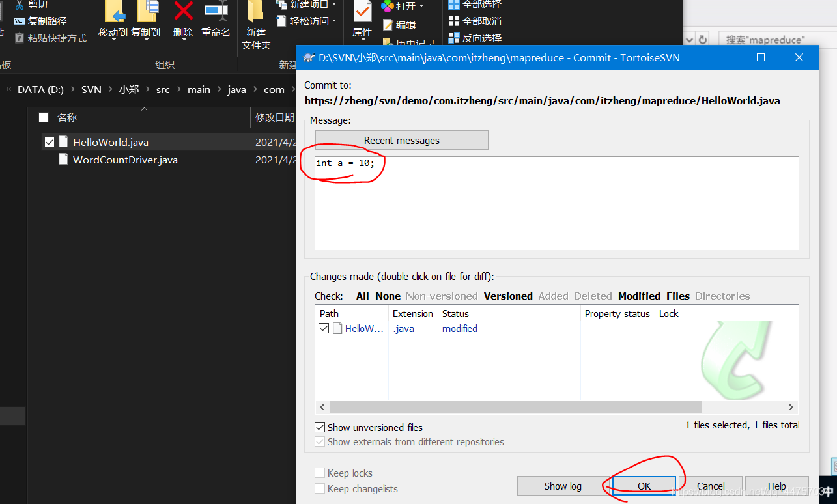
Task: Click the Select all (全部选择) icon
Action: tap(454, 5)
